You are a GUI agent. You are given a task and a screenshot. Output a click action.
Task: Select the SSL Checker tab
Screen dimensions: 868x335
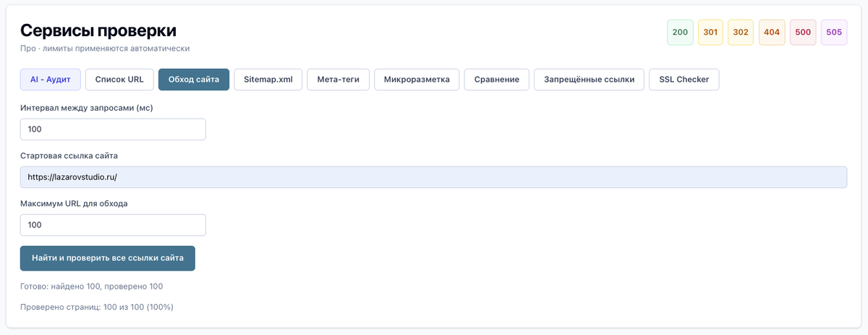pyautogui.click(x=684, y=80)
